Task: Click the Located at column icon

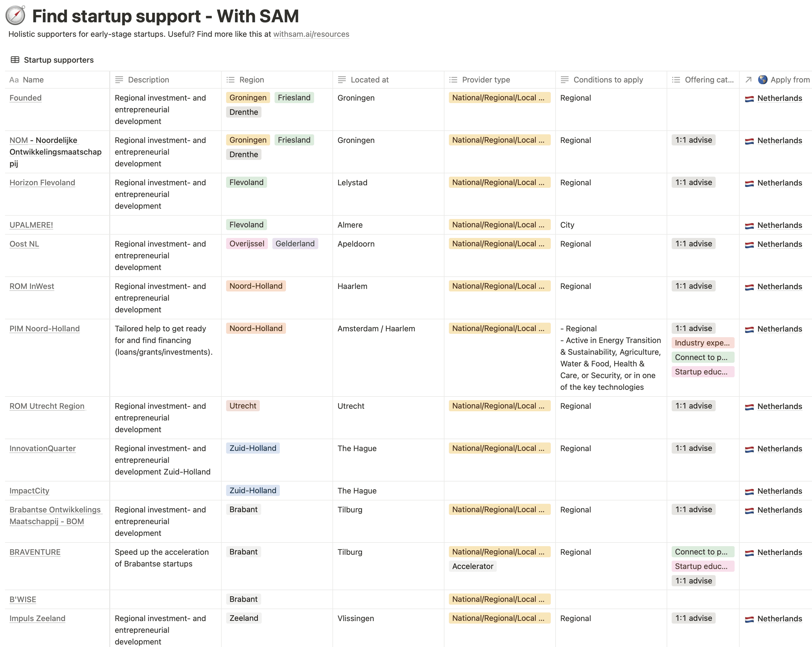Action: click(342, 79)
